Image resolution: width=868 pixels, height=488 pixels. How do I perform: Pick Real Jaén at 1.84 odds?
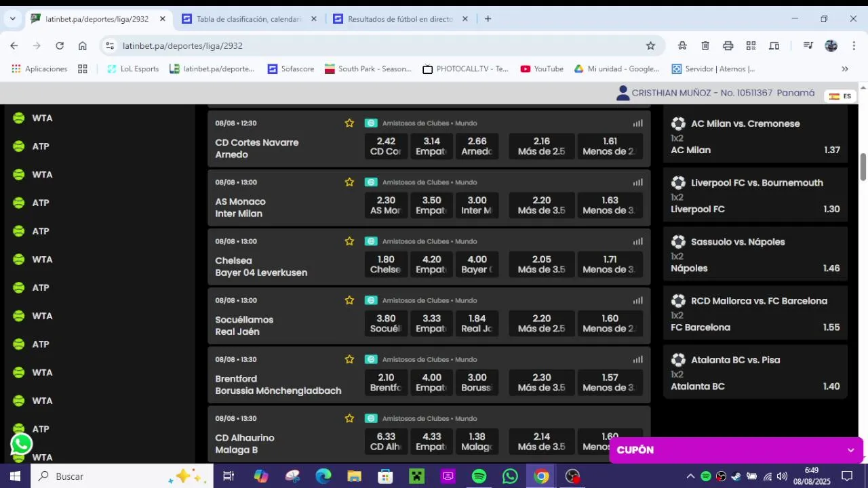(x=477, y=323)
